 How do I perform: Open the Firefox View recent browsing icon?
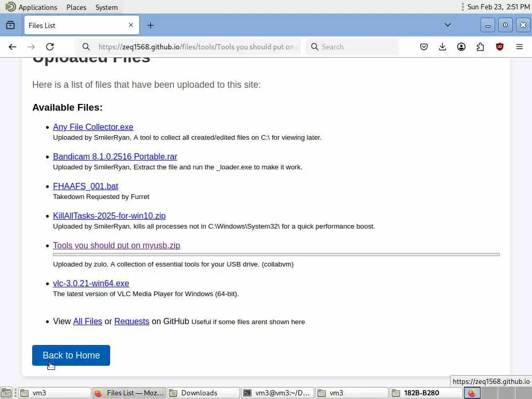click(10, 25)
